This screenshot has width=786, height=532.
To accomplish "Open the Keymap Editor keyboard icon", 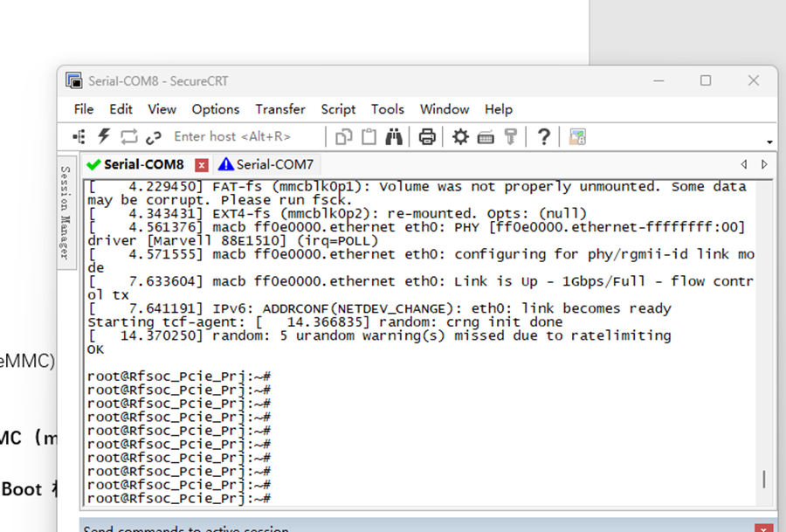I will click(486, 137).
